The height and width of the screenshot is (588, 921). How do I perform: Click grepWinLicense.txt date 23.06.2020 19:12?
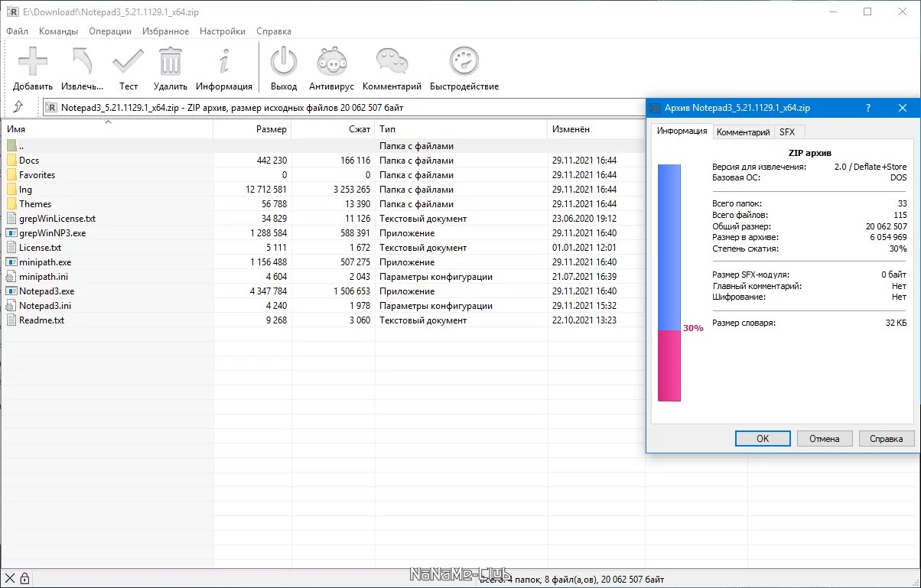pyautogui.click(x=584, y=219)
